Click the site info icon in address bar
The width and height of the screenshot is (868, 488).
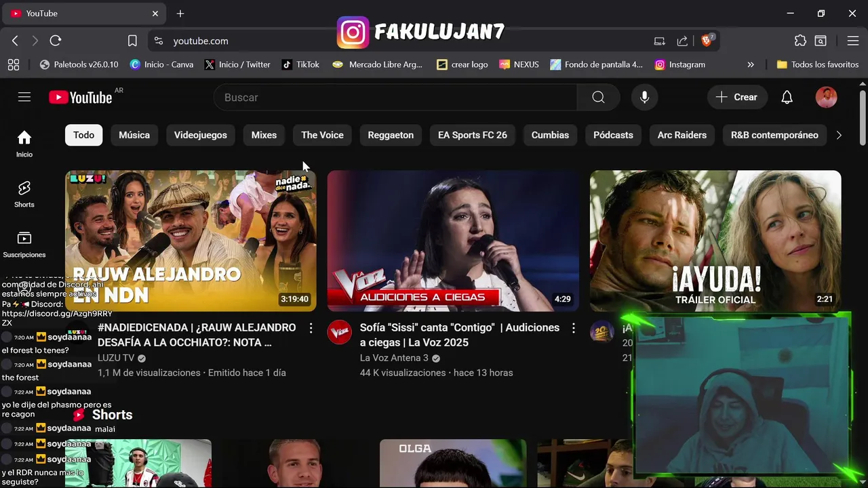tap(159, 41)
